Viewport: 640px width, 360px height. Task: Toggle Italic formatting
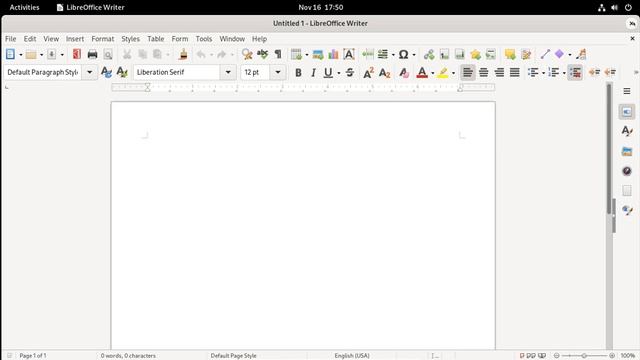point(313,73)
